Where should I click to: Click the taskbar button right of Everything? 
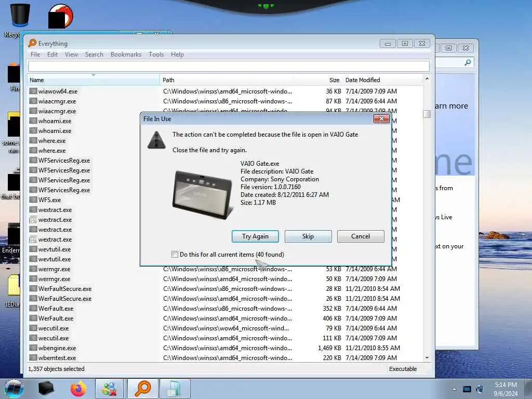175,389
